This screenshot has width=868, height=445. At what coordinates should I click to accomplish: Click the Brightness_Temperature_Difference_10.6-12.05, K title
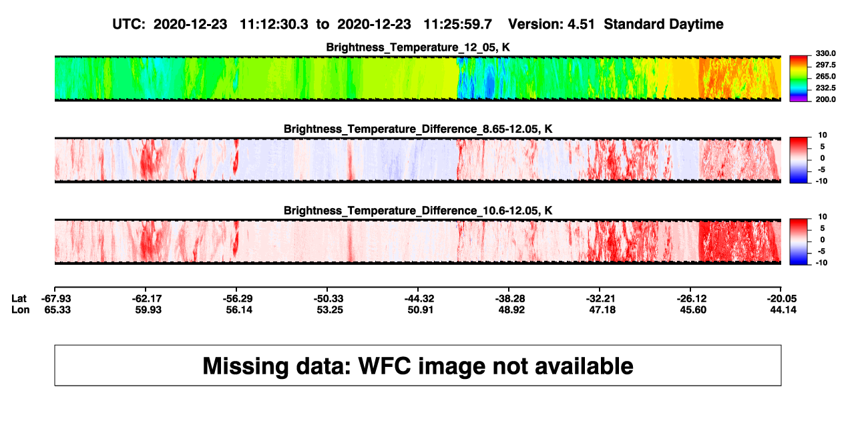click(418, 211)
